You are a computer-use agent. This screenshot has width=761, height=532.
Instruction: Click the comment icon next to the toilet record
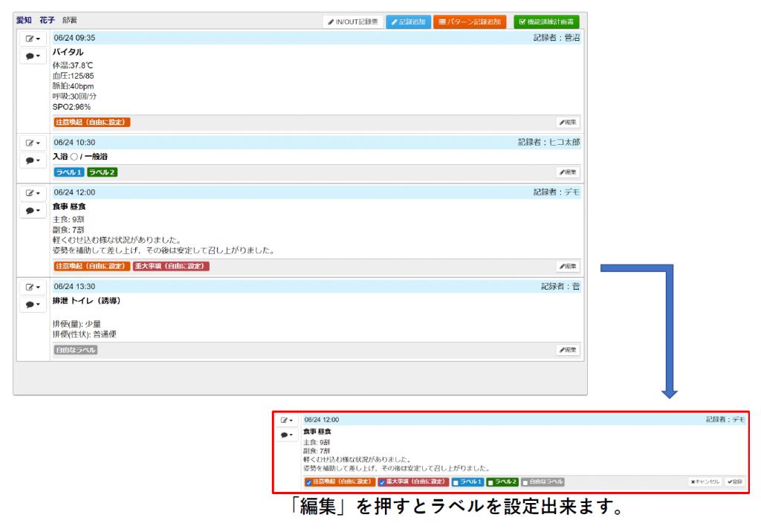31,305
